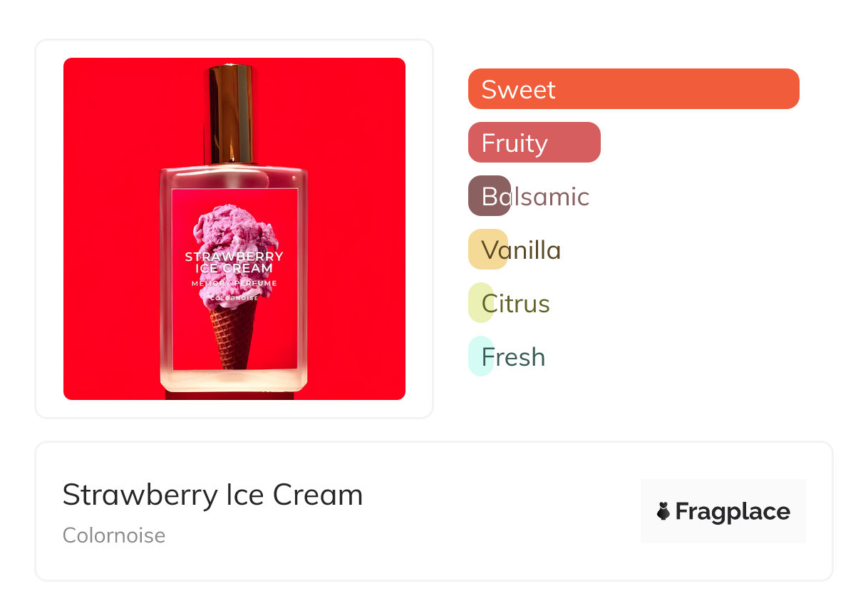Click the ice cream cone label artwork
Image resolution: width=868 pixels, height=616 pixels.
click(234, 279)
